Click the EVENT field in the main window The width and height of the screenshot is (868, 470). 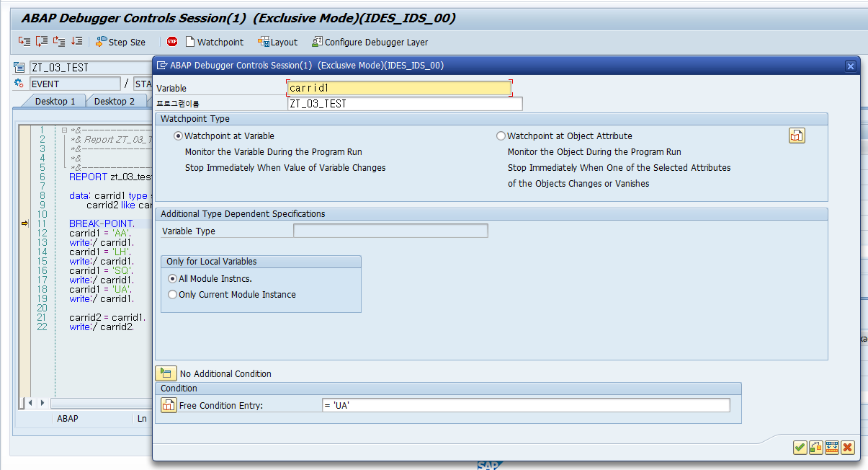pyautogui.click(x=75, y=84)
